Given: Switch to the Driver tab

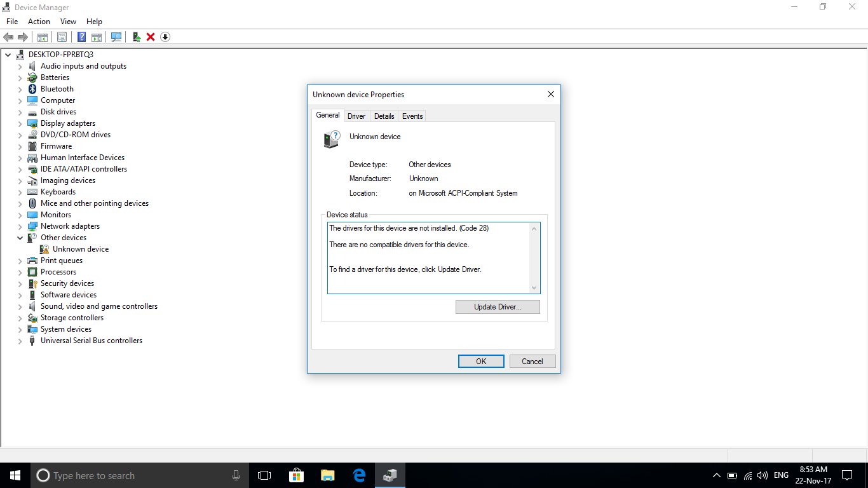Looking at the screenshot, I should point(356,116).
